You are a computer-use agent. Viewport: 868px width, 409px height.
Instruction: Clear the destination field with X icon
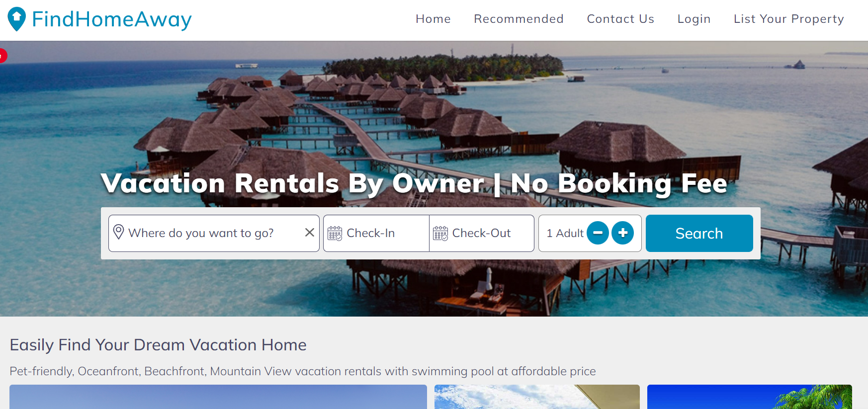(x=309, y=233)
